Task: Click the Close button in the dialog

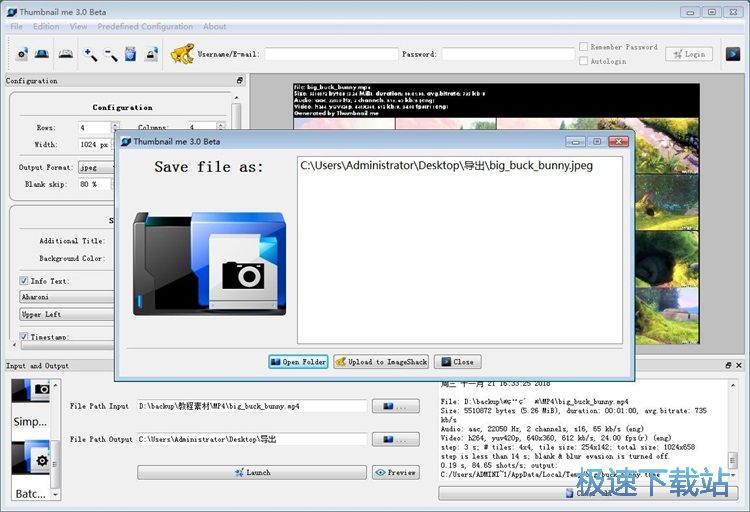Action: pyautogui.click(x=457, y=362)
